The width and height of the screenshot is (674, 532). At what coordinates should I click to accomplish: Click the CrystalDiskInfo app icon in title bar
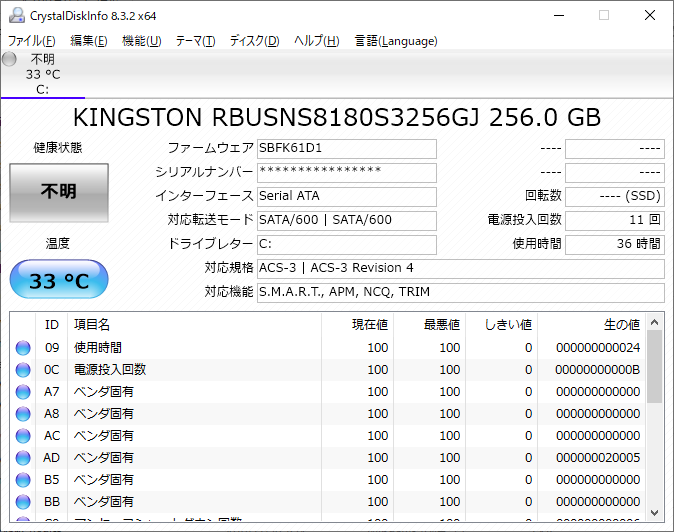pos(17,15)
